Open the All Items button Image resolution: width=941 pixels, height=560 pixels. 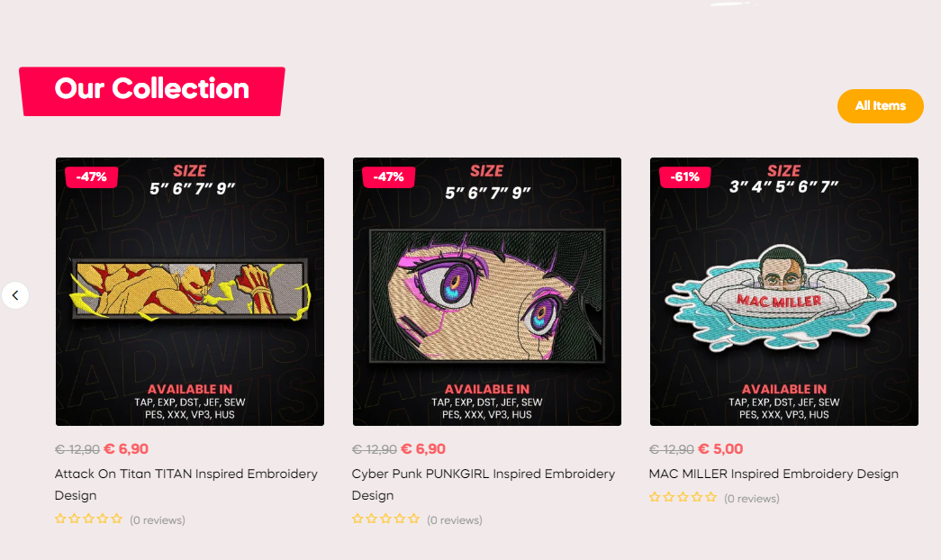tap(880, 106)
